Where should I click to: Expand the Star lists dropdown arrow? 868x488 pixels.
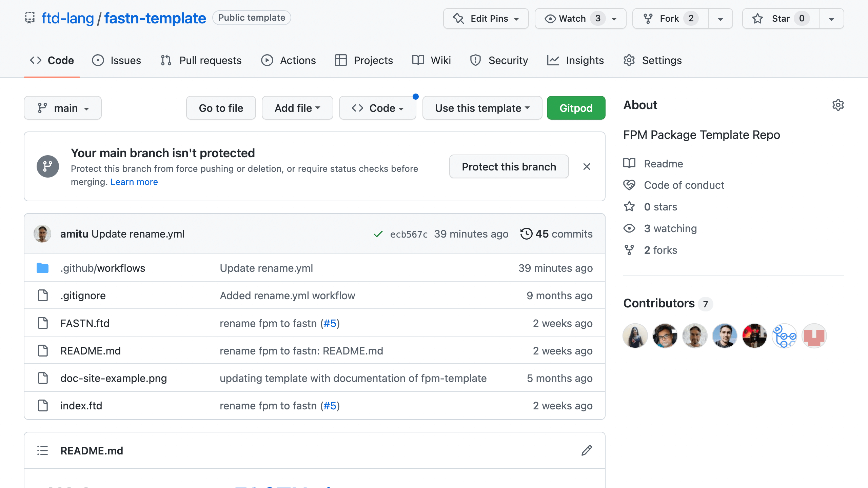831,18
